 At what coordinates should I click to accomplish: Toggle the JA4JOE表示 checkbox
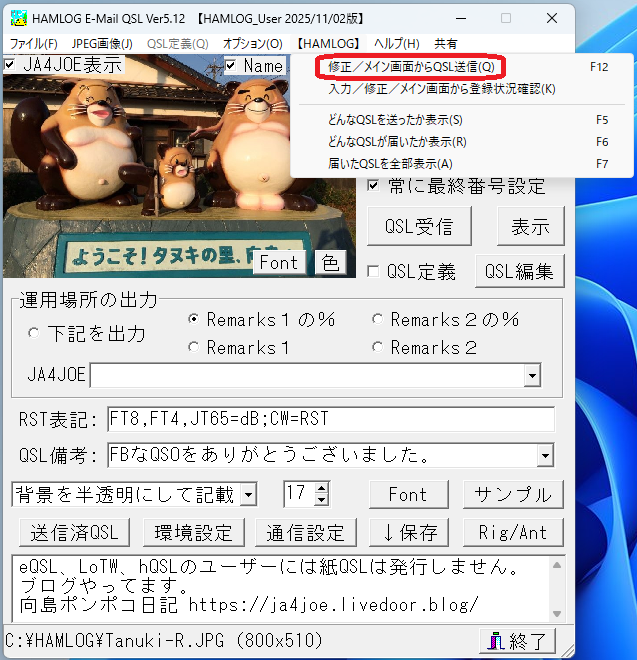[x=10, y=65]
